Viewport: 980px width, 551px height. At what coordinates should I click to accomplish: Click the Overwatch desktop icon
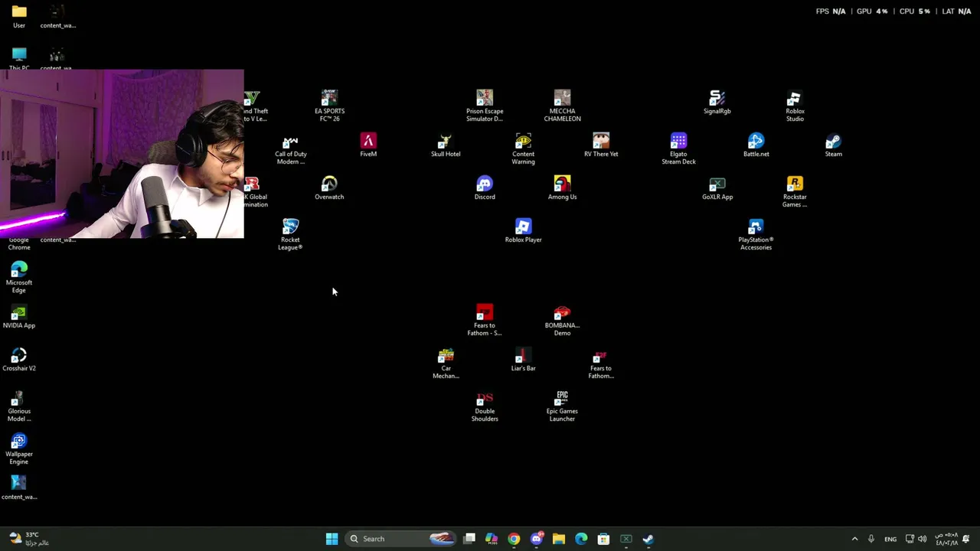[329, 187]
